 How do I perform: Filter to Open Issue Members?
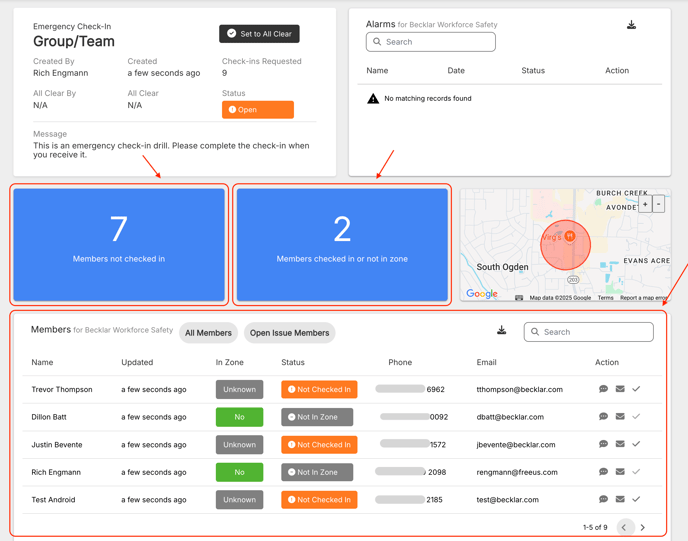coord(290,333)
